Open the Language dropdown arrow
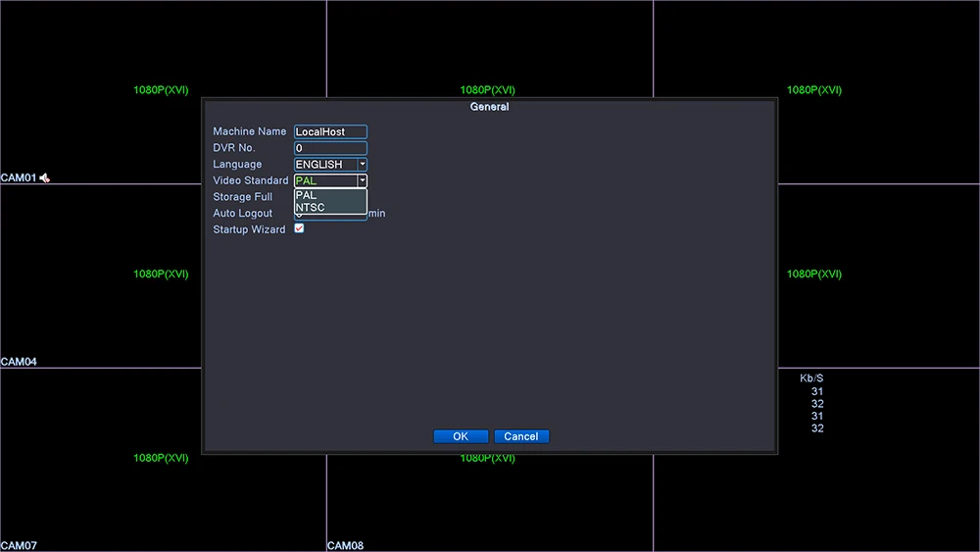 click(x=362, y=165)
